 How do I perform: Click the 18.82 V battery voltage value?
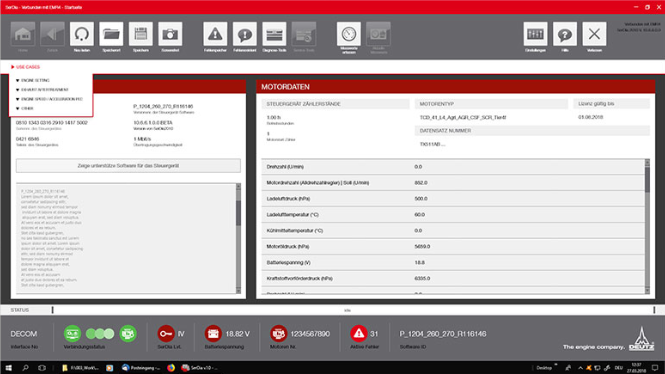click(x=238, y=334)
